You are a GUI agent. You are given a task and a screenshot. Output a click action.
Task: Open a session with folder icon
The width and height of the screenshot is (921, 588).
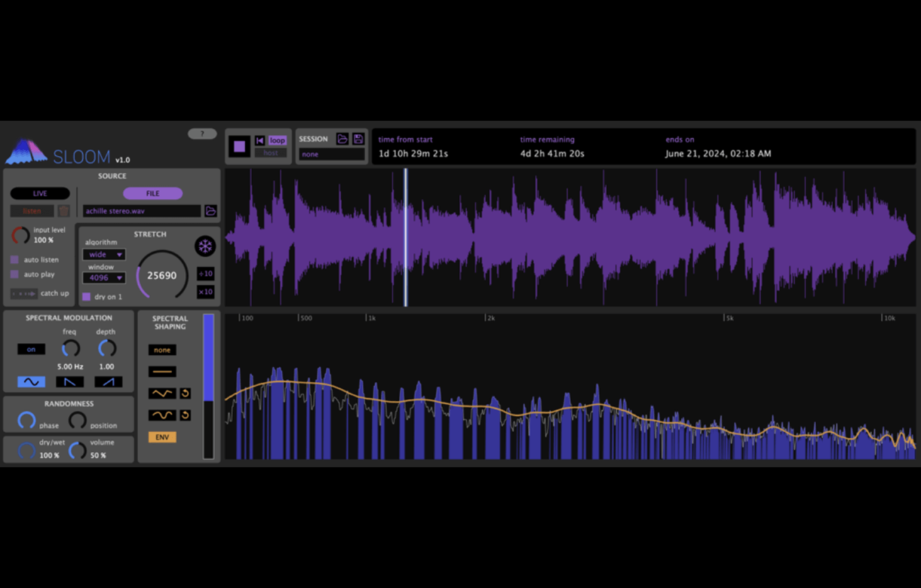pyautogui.click(x=342, y=139)
